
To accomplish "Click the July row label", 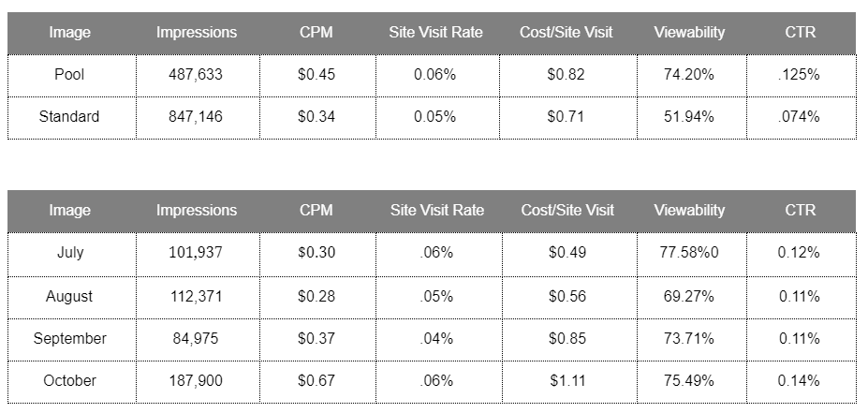I will 69,253.
